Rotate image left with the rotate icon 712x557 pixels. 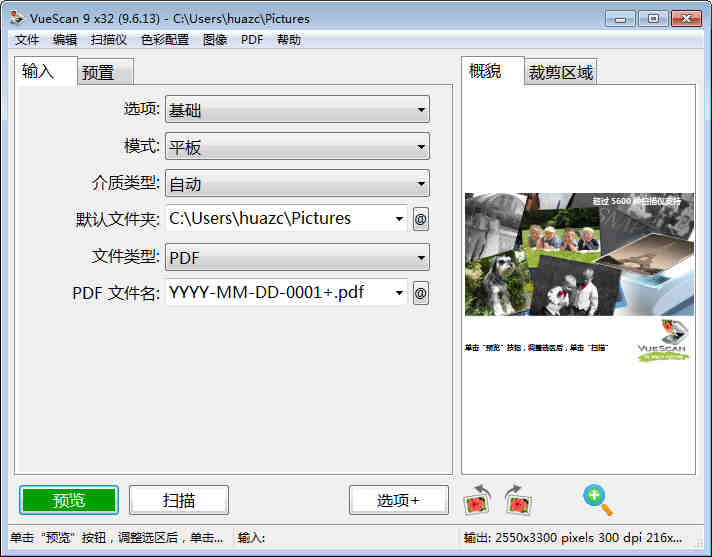[477, 500]
